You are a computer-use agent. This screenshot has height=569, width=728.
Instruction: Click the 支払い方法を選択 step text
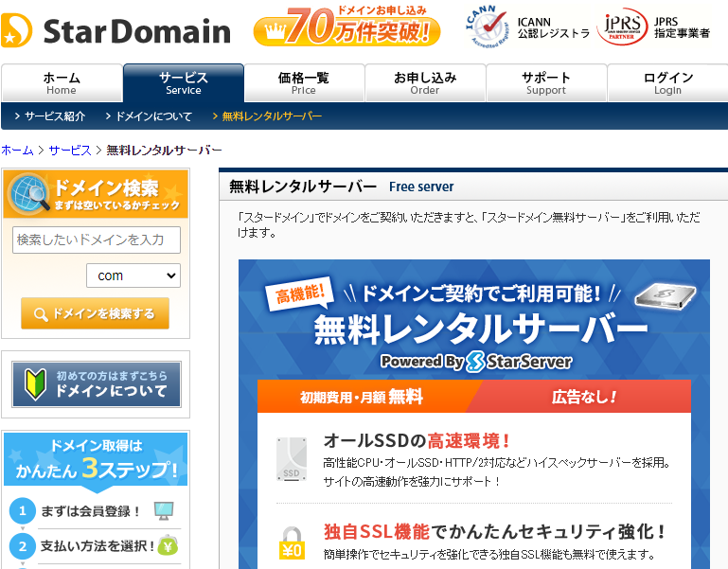(98, 546)
